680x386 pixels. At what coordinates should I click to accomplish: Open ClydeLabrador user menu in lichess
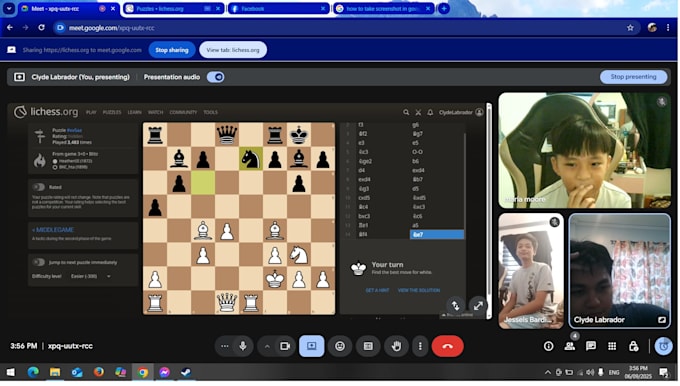461,112
